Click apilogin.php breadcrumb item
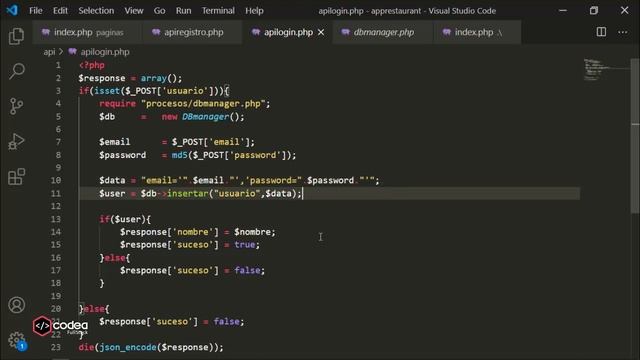 [104, 52]
